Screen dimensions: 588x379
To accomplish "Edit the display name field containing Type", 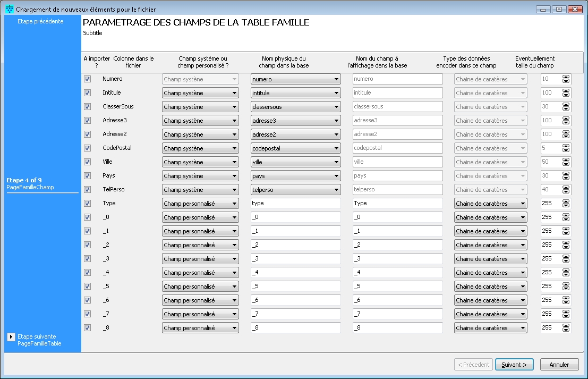I will [x=397, y=204].
